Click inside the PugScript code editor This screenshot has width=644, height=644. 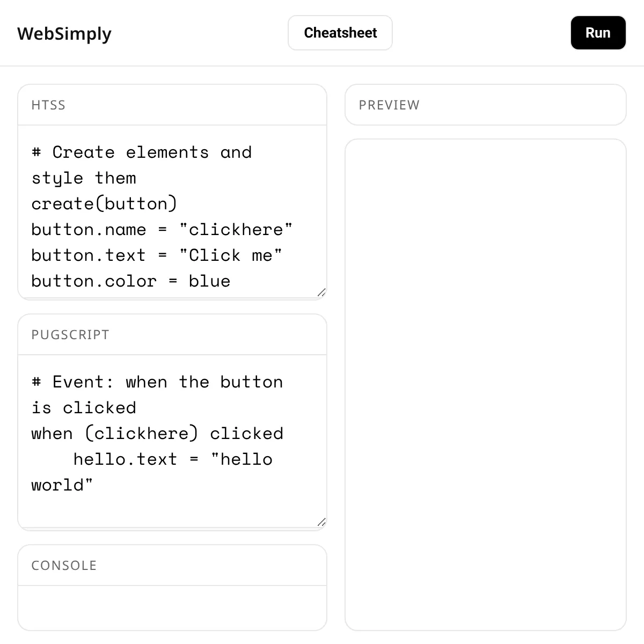click(x=172, y=441)
